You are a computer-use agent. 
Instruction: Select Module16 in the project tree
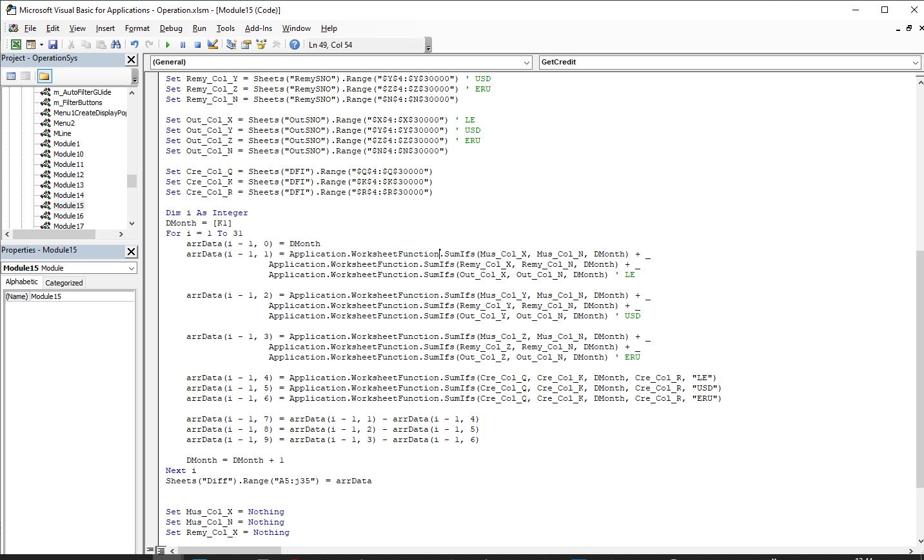point(68,216)
